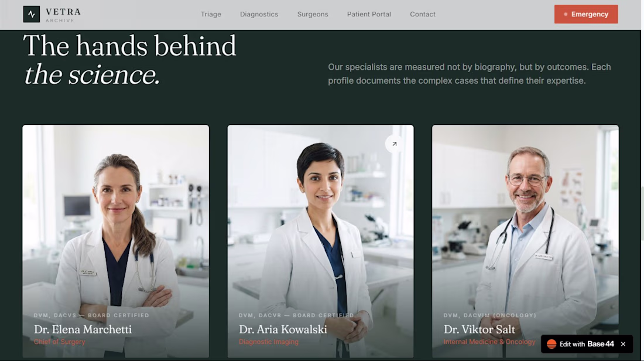Click the name Dr. Elena Marchetti
The image size is (644, 361).
coord(83,329)
